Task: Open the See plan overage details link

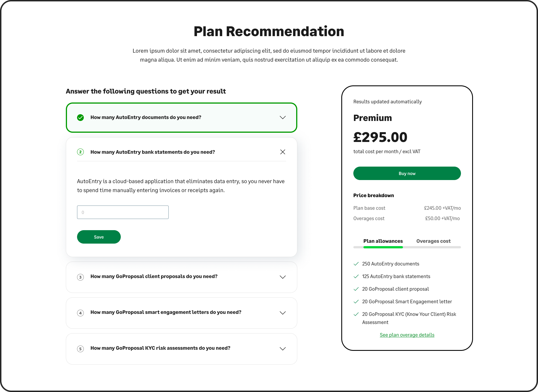Action: [407, 335]
